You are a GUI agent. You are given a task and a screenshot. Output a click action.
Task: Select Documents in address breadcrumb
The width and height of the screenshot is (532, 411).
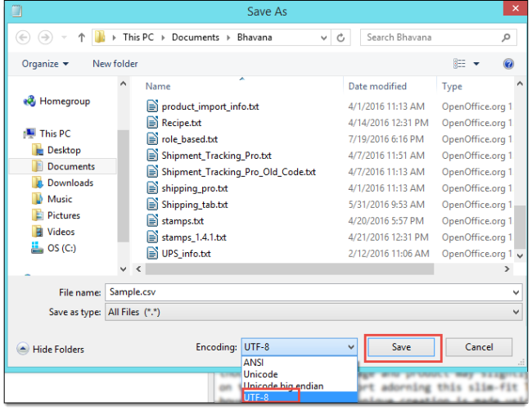[196, 37]
